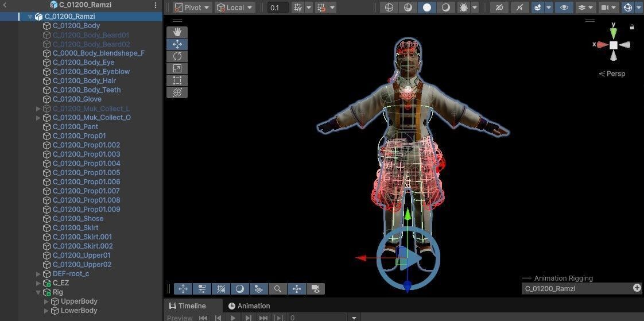Toggle 2D view mode
Viewport: 644px width, 321px height.
click(x=499, y=7)
